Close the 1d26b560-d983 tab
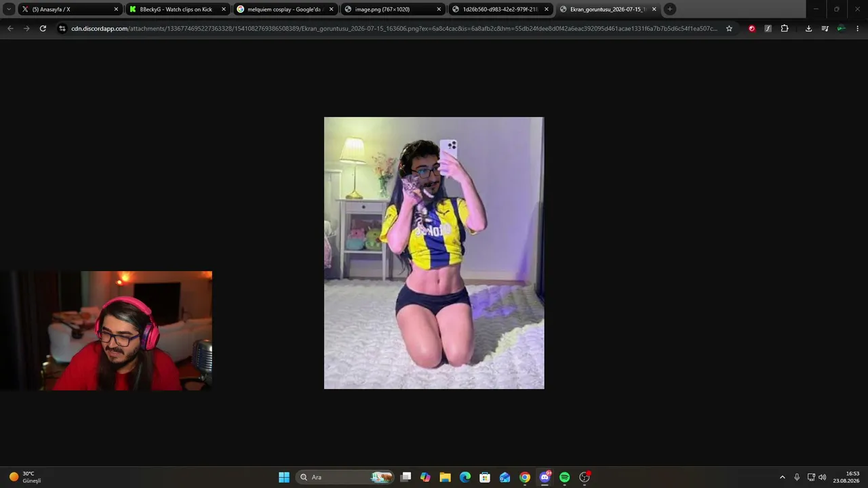868x488 pixels. [547, 9]
